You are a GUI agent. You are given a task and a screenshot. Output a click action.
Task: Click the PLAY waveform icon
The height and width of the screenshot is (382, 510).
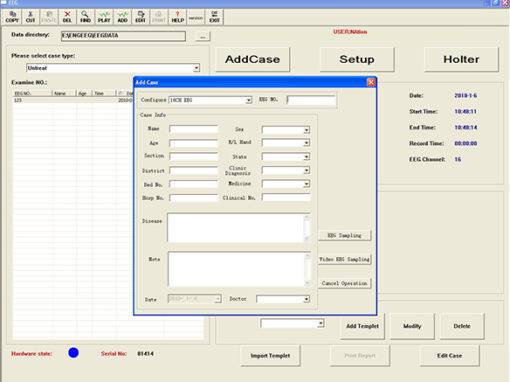pos(104,17)
